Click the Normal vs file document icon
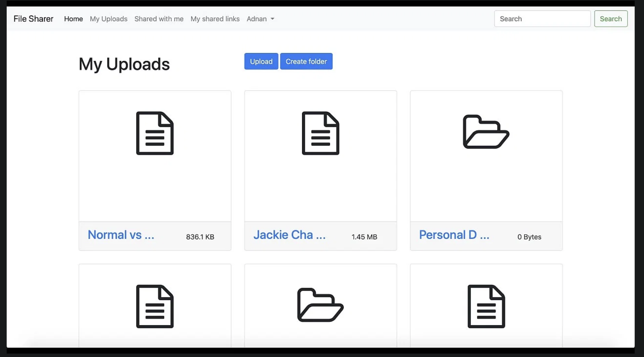The width and height of the screenshot is (644, 357). (x=155, y=133)
